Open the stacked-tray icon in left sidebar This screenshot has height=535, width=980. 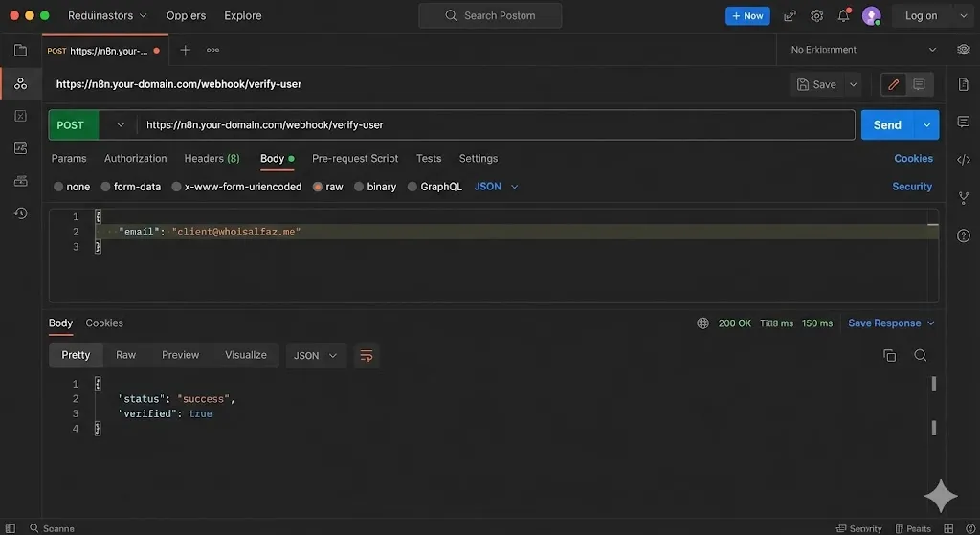[x=21, y=181]
